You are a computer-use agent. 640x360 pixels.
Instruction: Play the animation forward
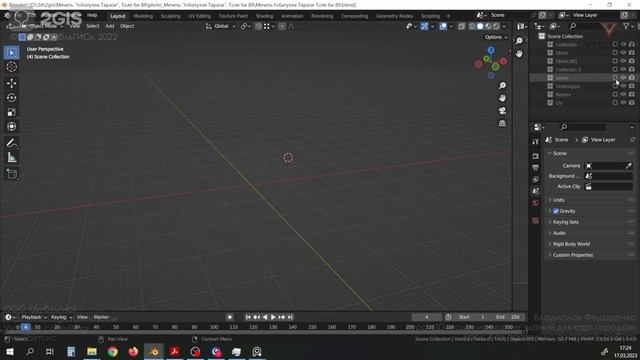click(273, 317)
